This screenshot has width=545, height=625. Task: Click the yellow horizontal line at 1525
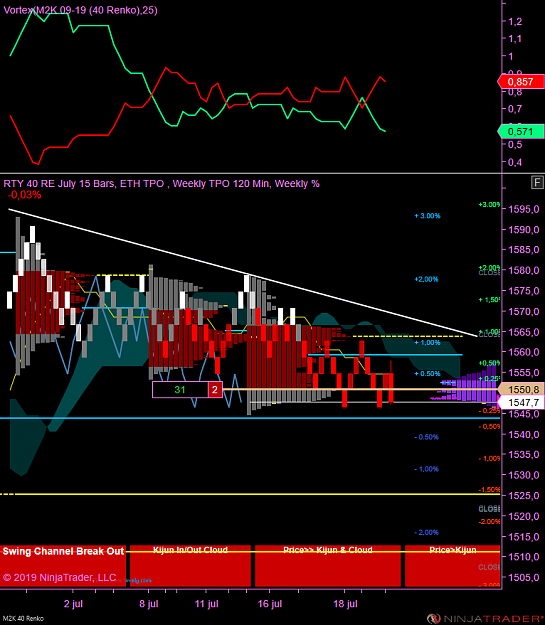coord(250,494)
